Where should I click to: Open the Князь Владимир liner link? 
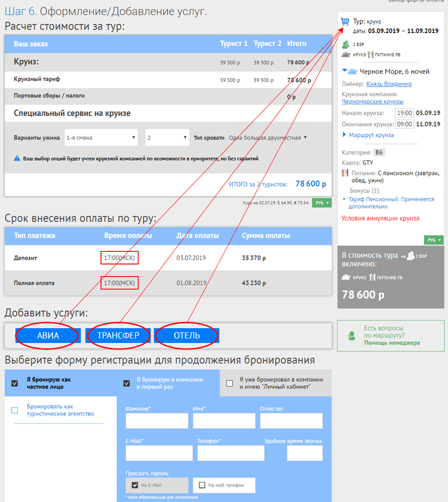pos(388,84)
